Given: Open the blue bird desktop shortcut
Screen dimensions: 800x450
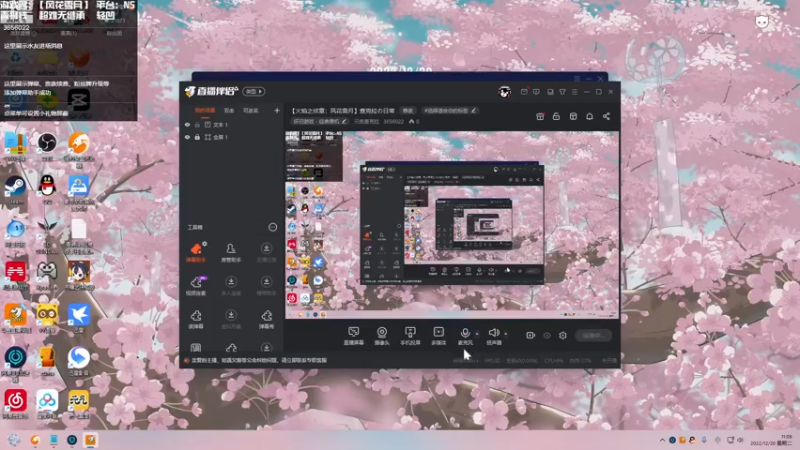Looking at the screenshot, I should (79, 317).
